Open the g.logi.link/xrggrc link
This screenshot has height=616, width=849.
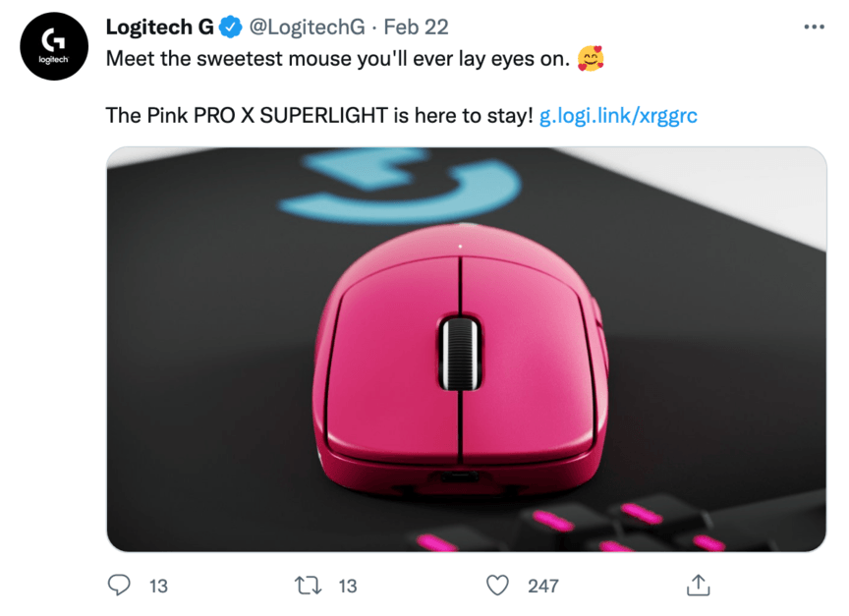(618, 116)
